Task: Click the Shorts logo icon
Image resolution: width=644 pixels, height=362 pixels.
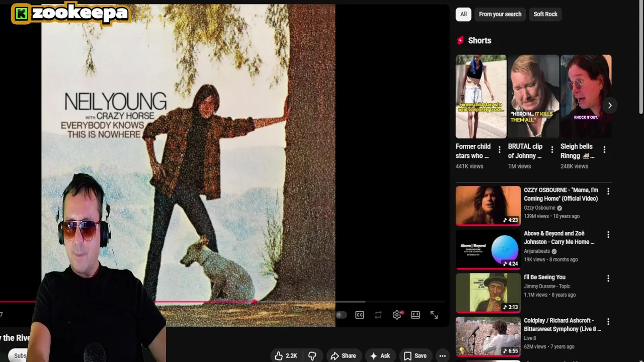Action: click(460, 41)
